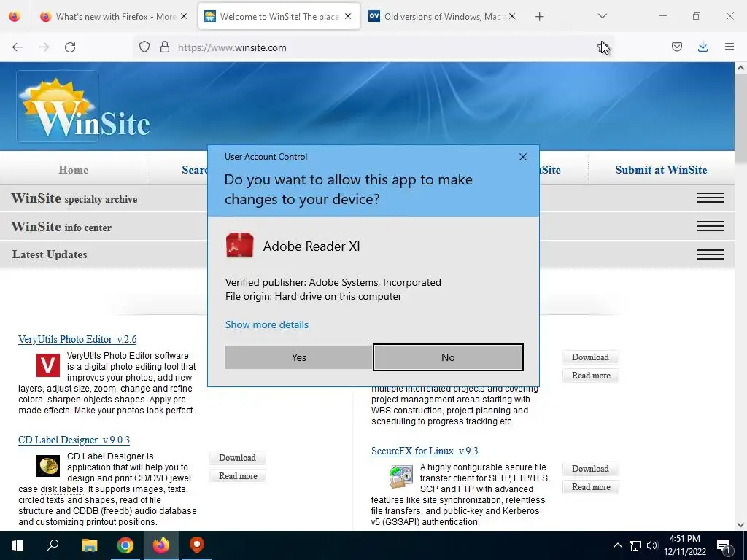Click No in User Account Control dialog
This screenshot has width=747, height=560.
tap(448, 357)
